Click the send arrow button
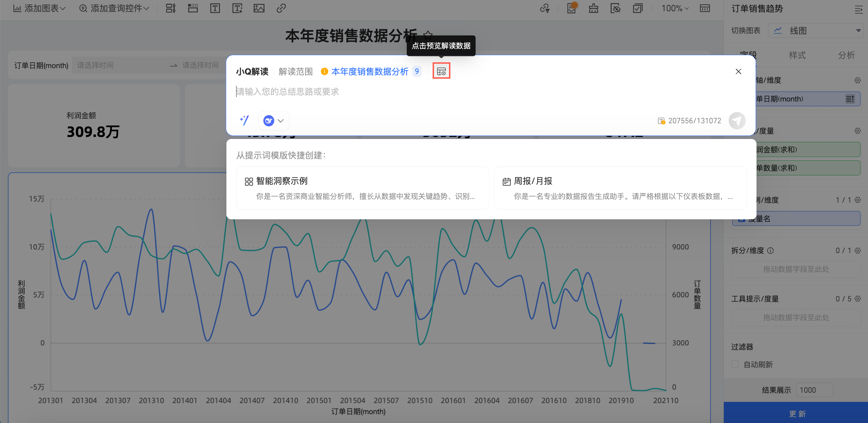The image size is (868, 423). coord(737,121)
